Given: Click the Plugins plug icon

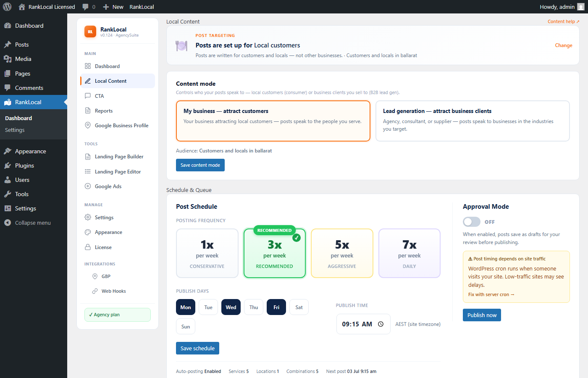Looking at the screenshot, I should 8,165.
